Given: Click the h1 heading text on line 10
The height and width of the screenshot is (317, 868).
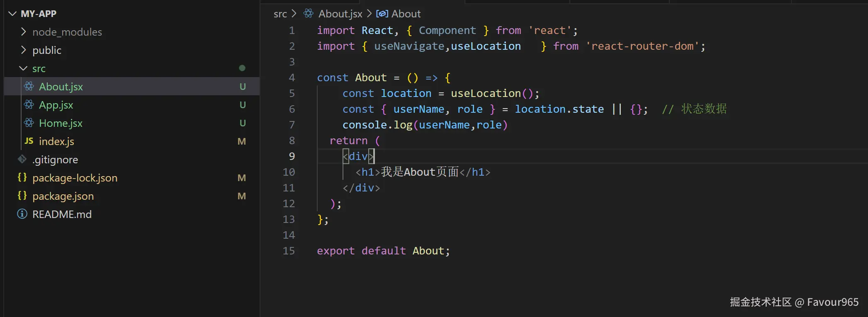Looking at the screenshot, I should pos(420,172).
